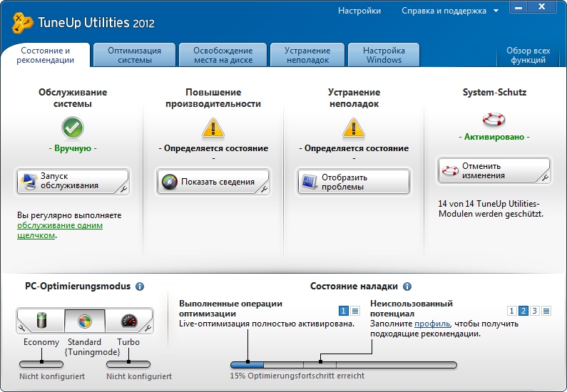Image resolution: width=567 pixels, height=392 pixels.
Task: Open page 3 of Неиспользованный потенциал
Action: click(535, 310)
